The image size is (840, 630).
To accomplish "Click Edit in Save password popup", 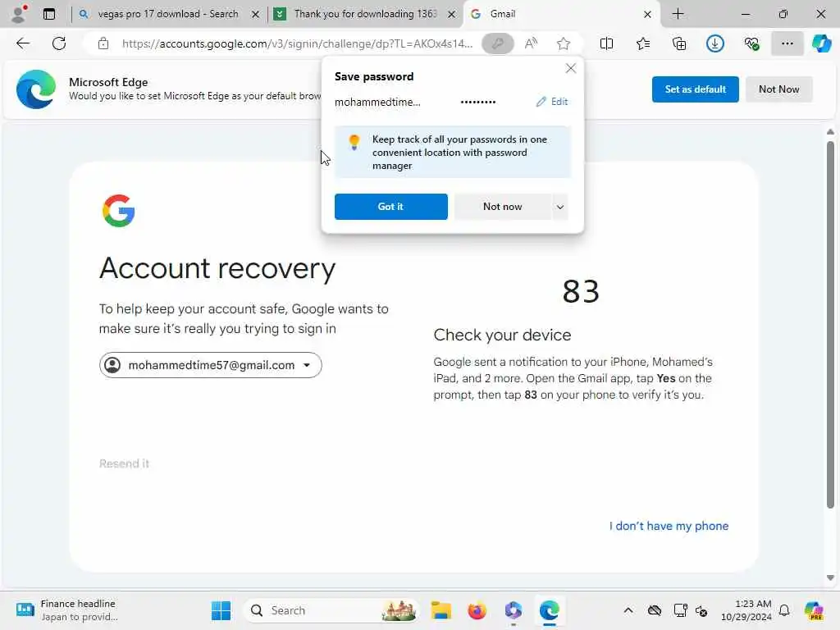I will (x=552, y=102).
